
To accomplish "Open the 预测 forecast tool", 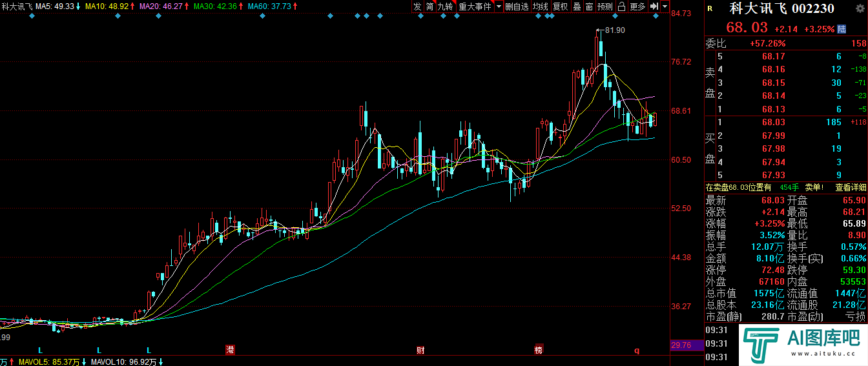I will [604, 6].
